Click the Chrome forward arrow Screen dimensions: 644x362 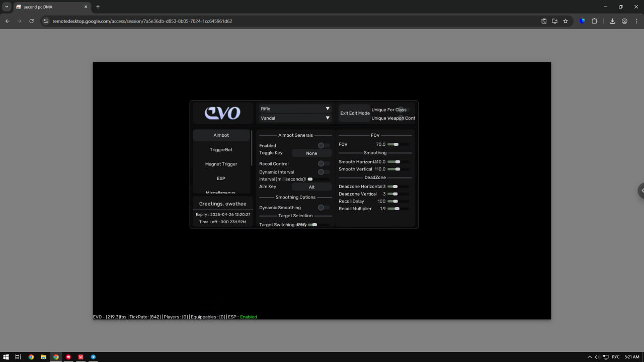tap(19, 21)
